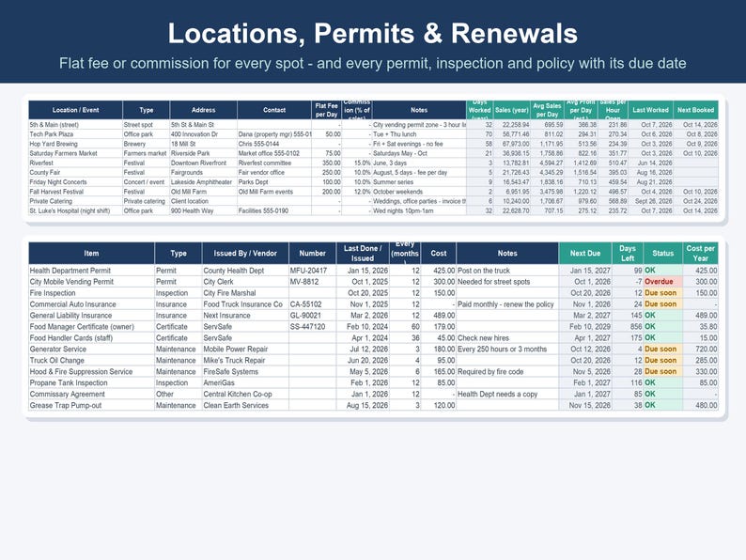Viewport: 746px width, 560px height.
Task: Select 'Market office 555-0102' contact cell
Action: coord(274,153)
